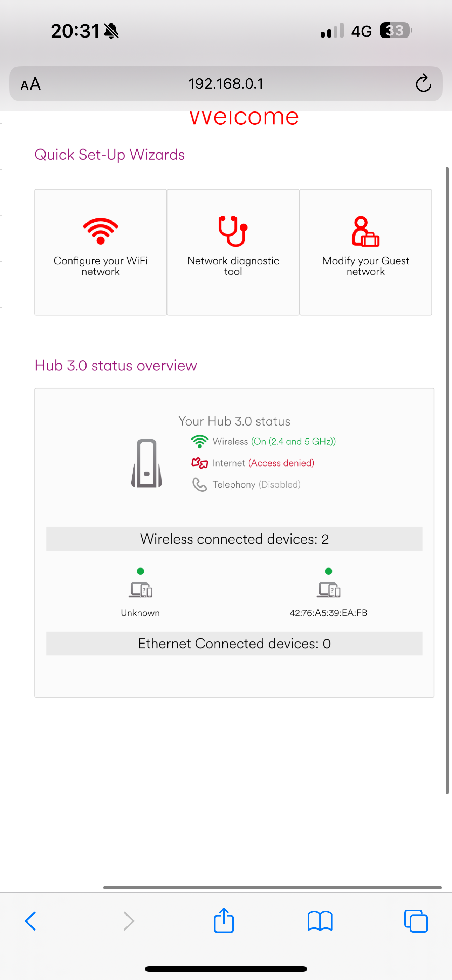452x980 pixels.
Task: Select the Unknown wireless device icon
Action: pos(141,590)
